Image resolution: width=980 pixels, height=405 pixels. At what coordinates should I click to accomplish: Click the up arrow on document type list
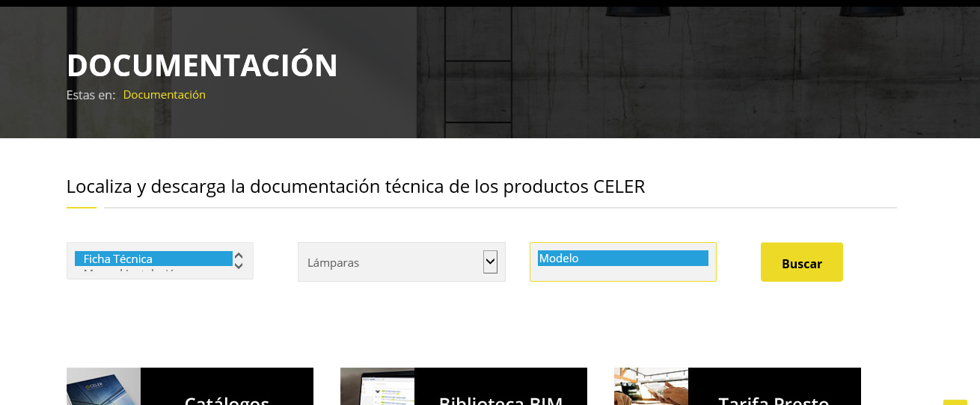[x=239, y=255]
